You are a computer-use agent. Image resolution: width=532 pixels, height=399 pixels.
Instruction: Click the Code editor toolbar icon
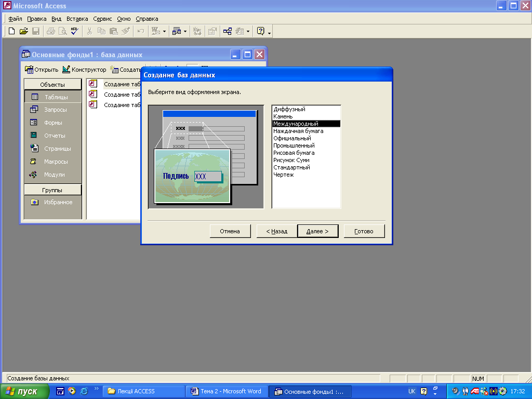point(197,31)
